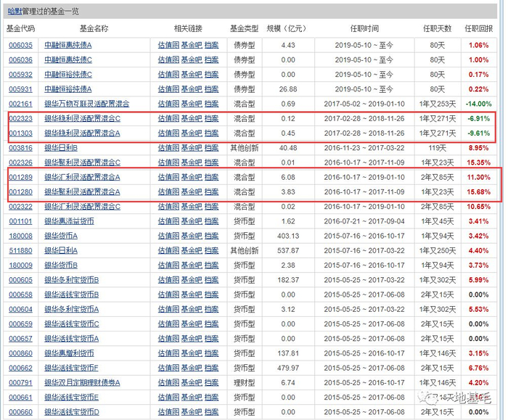Open fund code 511880 link
This screenshot has height=420, width=508.
(21, 251)
